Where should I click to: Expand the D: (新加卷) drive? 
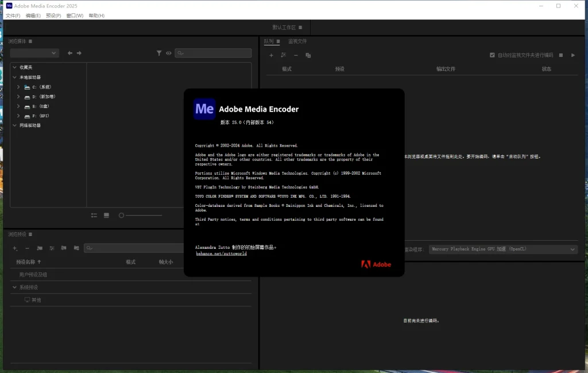point(18,97)
